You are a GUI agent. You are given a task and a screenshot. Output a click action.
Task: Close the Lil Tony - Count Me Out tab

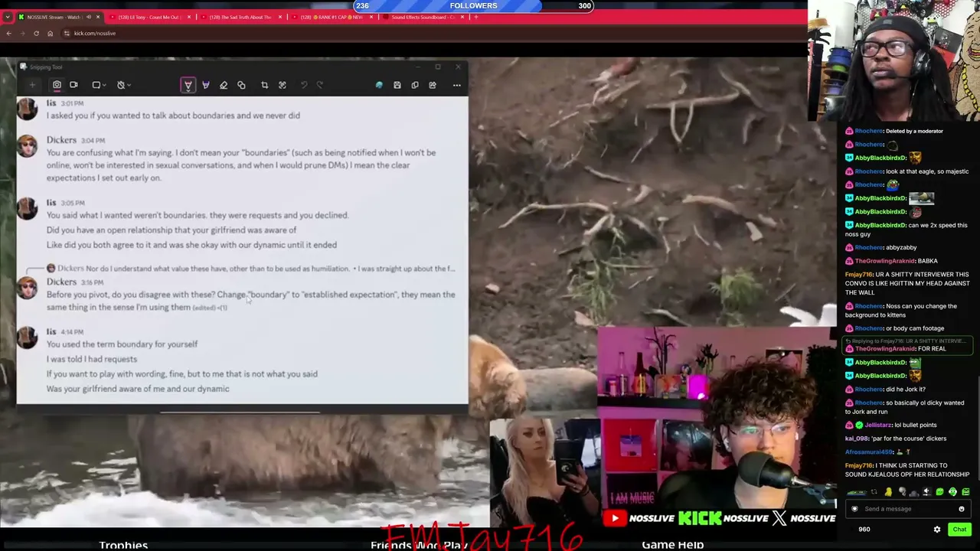click(188, 17)
